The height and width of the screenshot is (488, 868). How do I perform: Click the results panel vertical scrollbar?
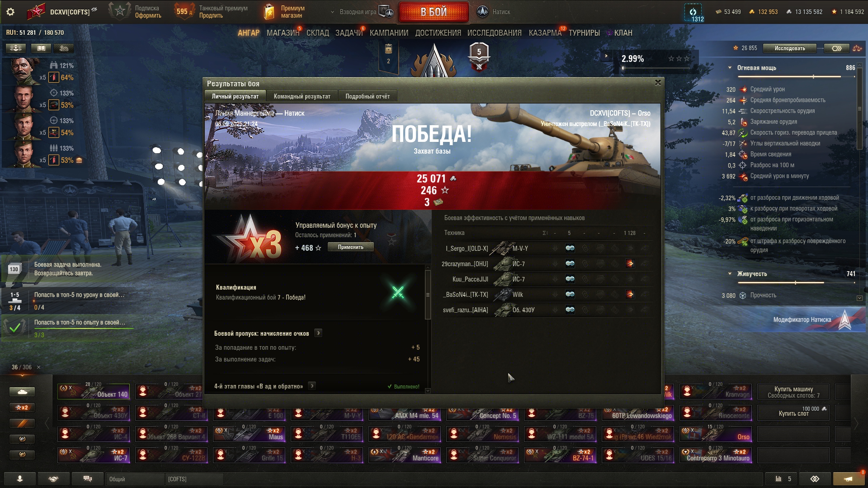tap(428, 295)
